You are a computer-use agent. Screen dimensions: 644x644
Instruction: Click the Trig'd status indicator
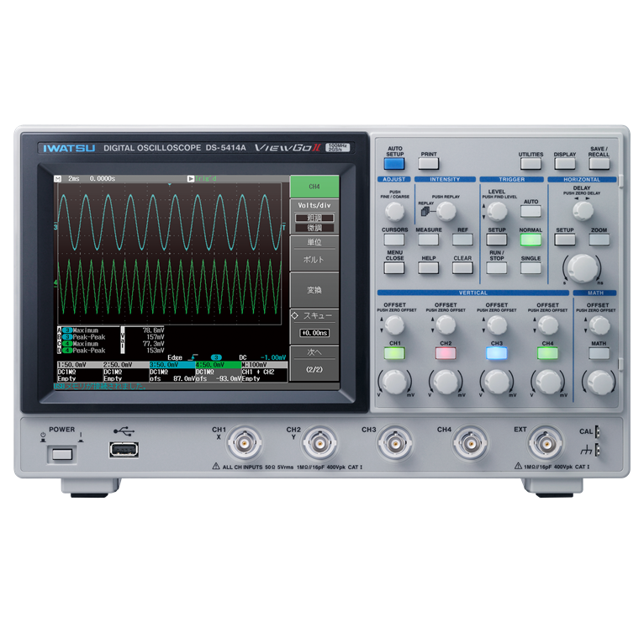[203, 179]
